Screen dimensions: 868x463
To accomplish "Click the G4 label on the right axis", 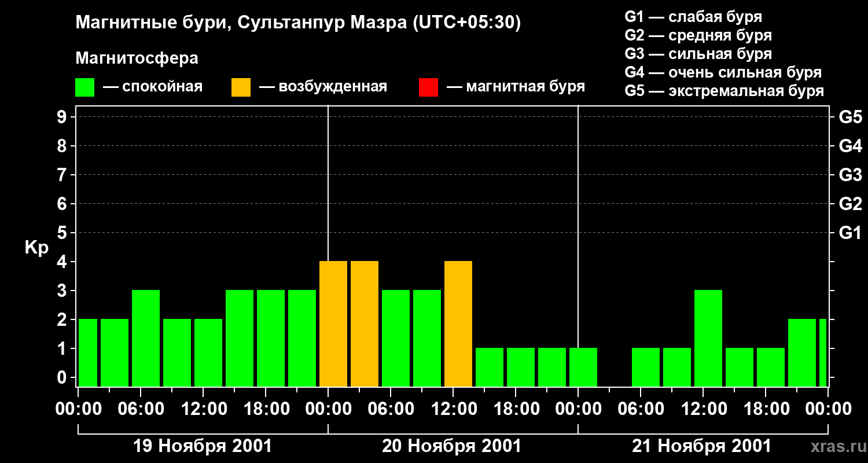I will point(850,146).
